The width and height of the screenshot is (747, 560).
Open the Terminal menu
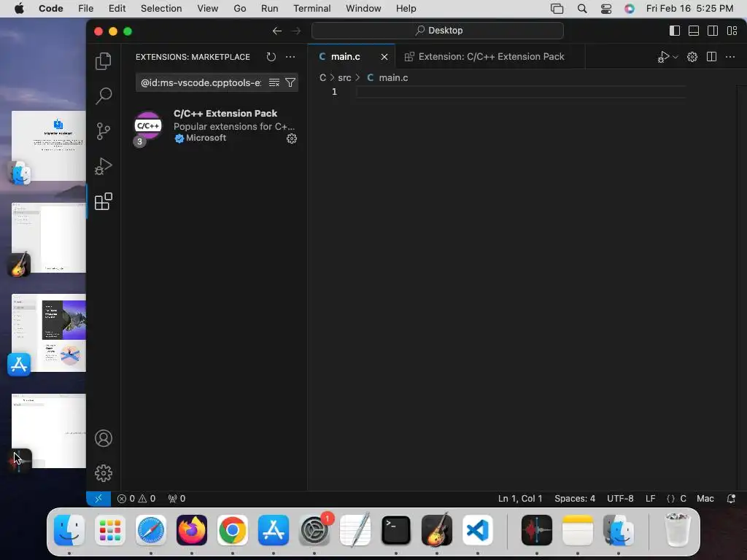pyautogui.click(x=312, y=9)
